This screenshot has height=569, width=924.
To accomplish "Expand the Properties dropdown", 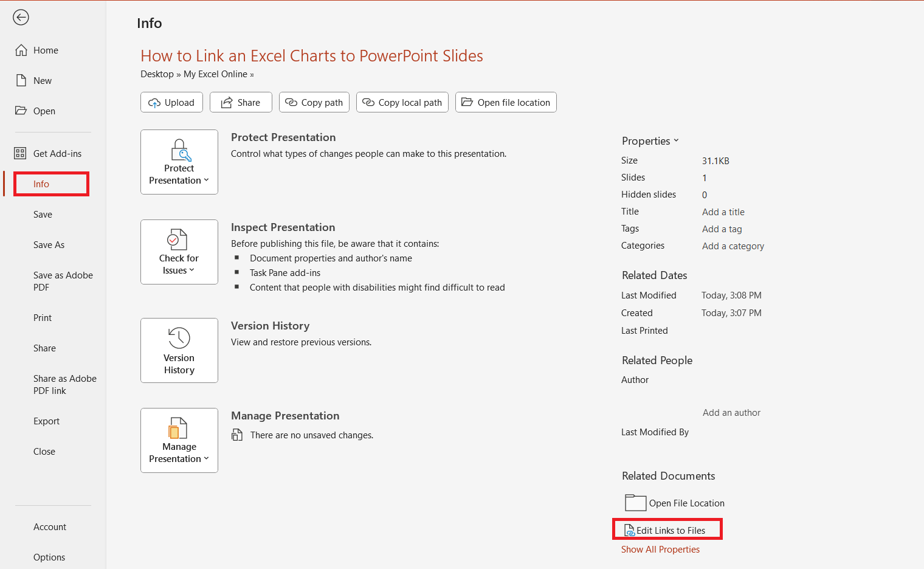I will [x=650, y=141].
